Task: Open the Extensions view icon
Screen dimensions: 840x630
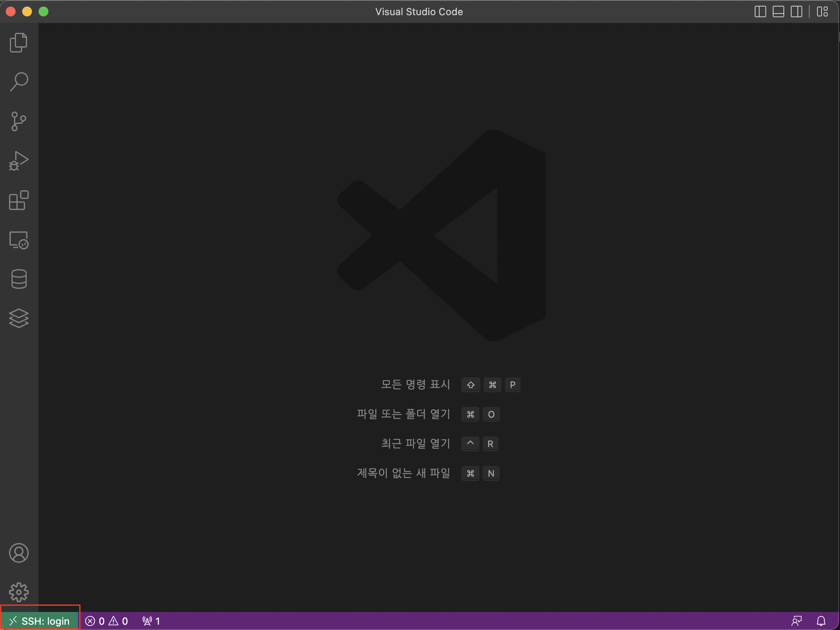Action: tap(18, 200)
